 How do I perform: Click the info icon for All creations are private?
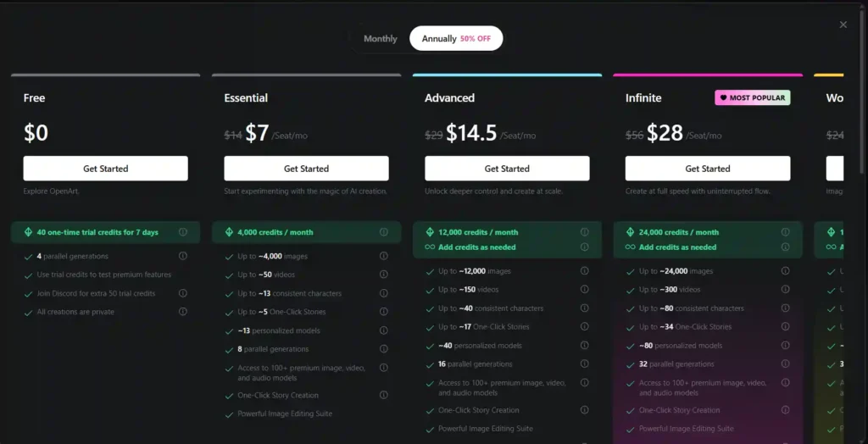click(x=183, y=312)
